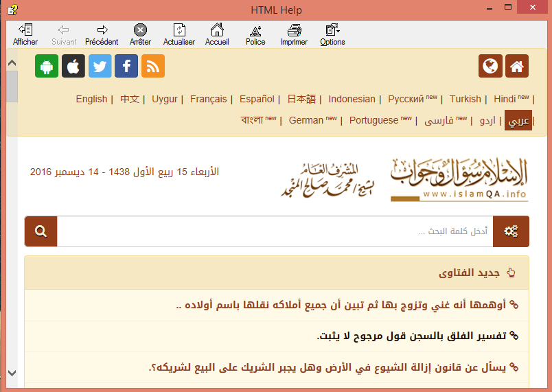The width and height of the screenshot is (552, 392).
Task: Open the Apple app icon link
Action: tap(73, 66)
